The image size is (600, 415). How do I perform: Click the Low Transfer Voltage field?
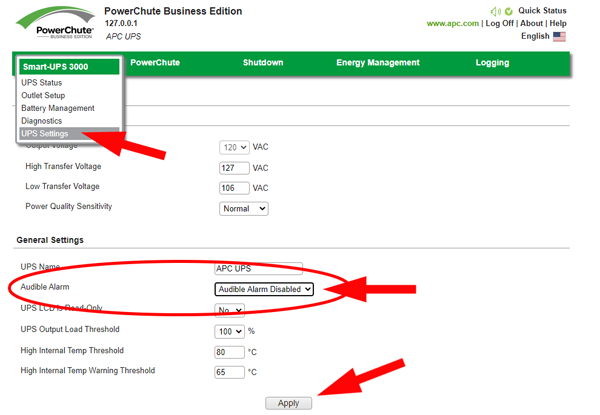click(x=234, y=188)
